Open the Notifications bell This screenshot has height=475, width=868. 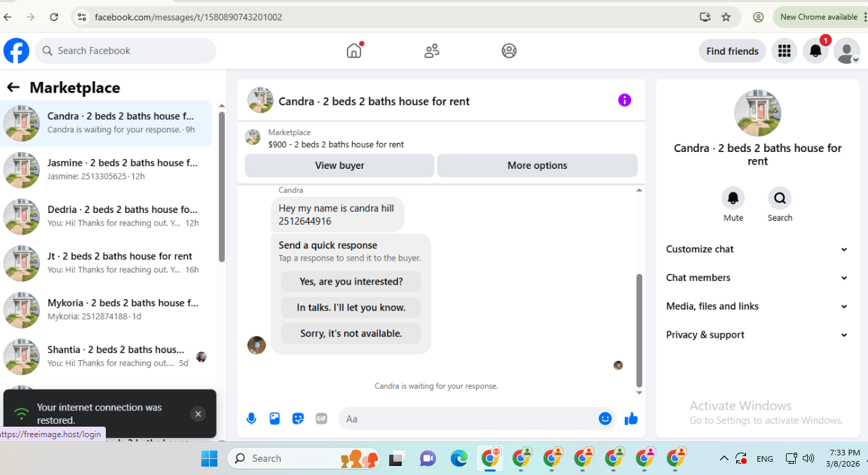(x=815, y=50)
